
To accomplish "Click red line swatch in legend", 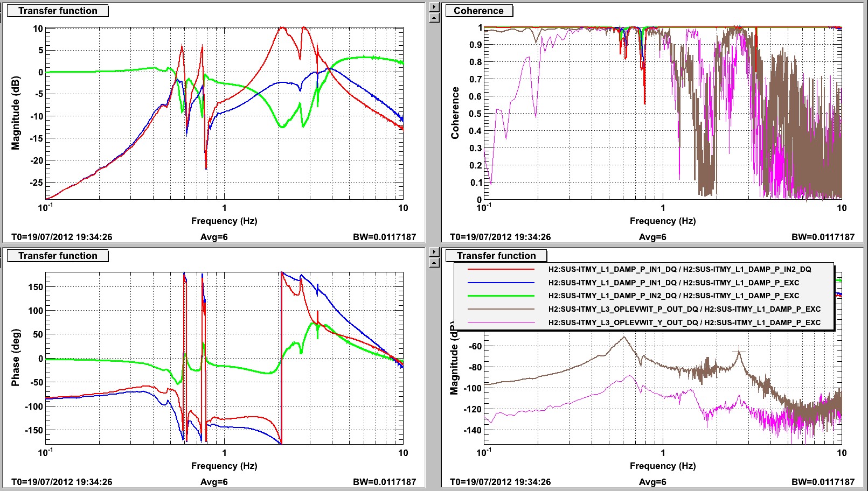I will point(501,269).
